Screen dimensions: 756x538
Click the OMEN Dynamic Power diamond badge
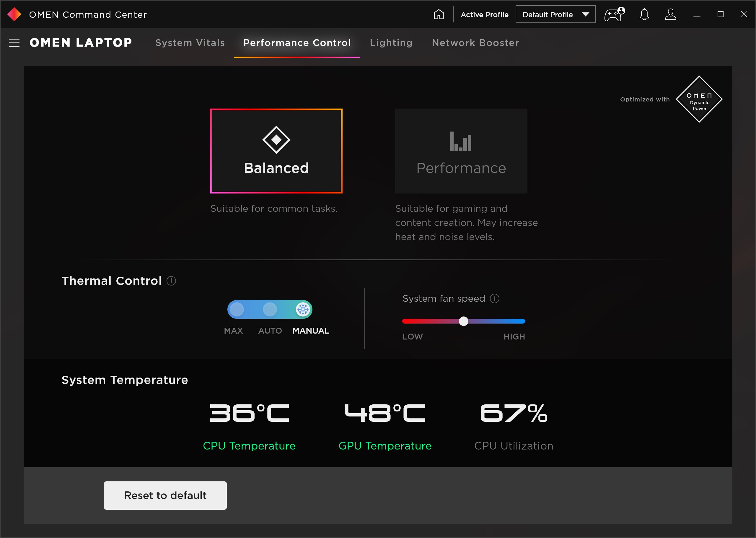[699, 99]
